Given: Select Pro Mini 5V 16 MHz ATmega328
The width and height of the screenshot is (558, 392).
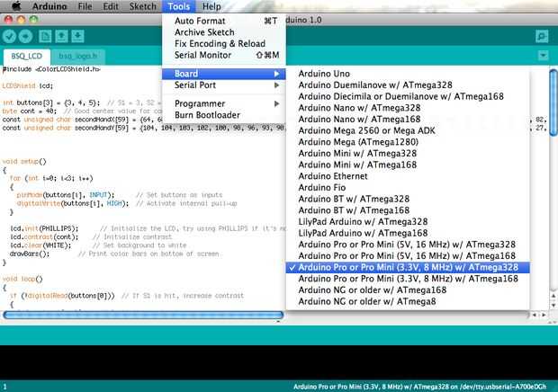Looking at the screenshot, I should 408,245.
